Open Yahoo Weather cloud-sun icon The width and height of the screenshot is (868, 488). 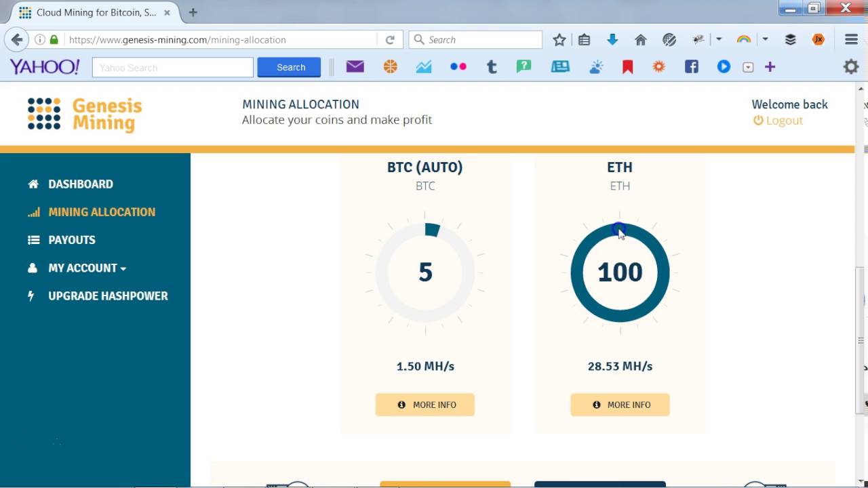point(596,66)
